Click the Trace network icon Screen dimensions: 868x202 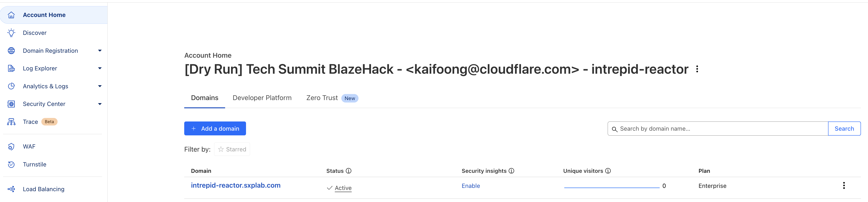pos(11,122)
